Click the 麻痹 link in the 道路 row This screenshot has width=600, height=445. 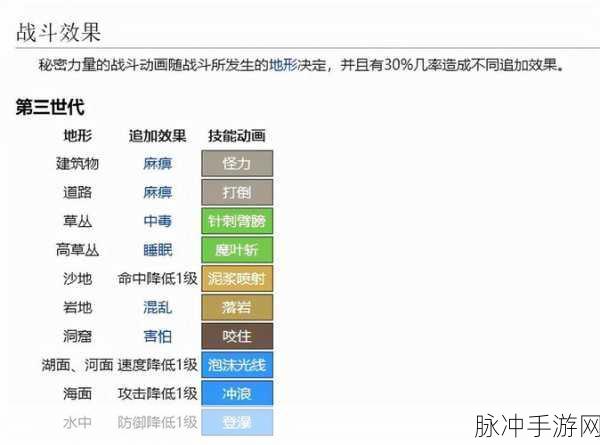[x=158, y=192]
